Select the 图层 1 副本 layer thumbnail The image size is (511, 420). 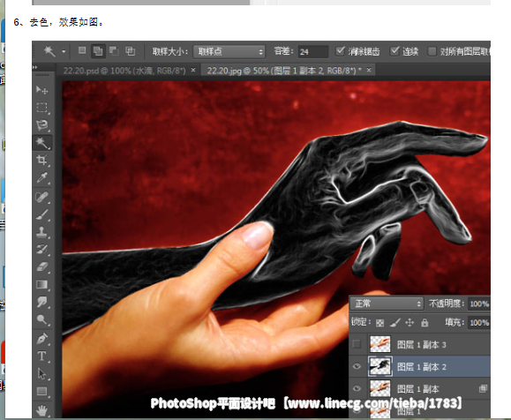[x=380, y=388]
